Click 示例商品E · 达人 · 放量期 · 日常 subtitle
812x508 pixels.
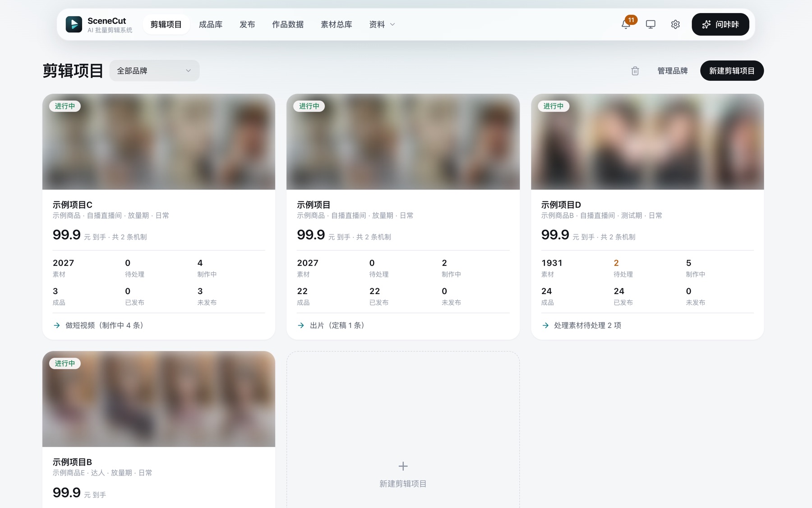[102, 473]
